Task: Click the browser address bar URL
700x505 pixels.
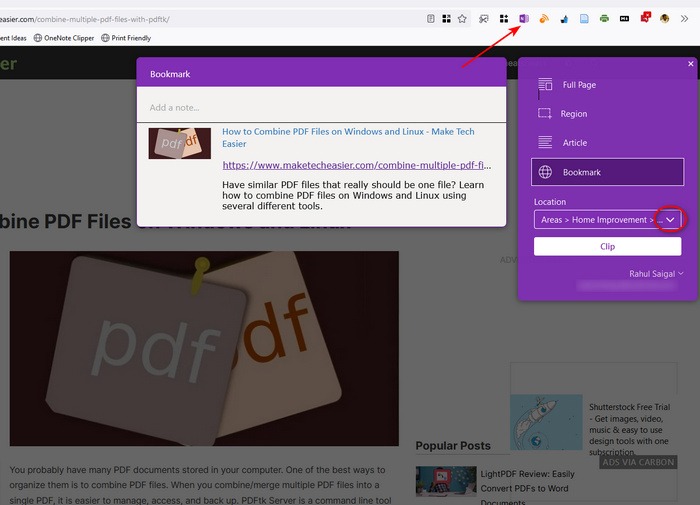Action: click(85, 19)
